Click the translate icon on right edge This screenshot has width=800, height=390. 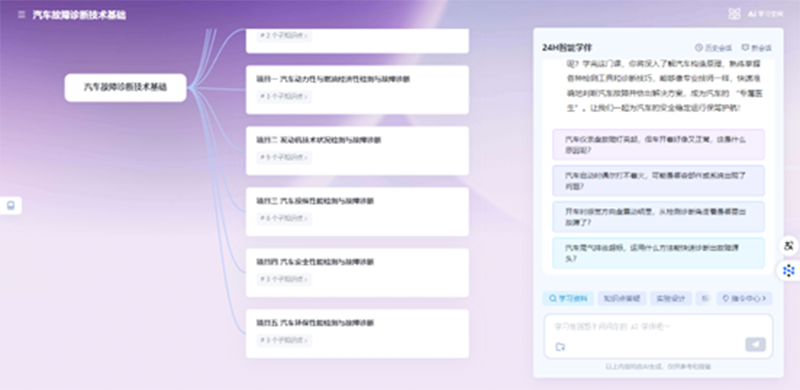[x=789, y=246]
